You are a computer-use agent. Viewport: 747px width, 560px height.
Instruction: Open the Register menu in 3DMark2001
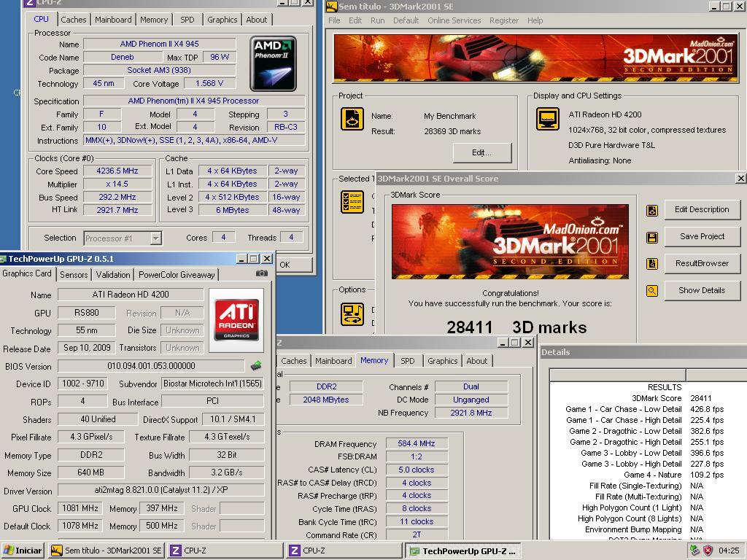[503, 20]
